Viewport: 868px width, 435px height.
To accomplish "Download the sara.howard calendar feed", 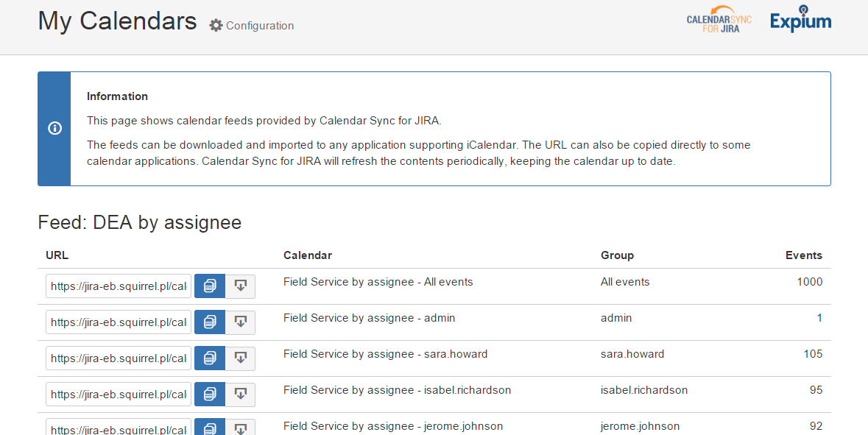I will pyautogui.click(x=240, y=358).
